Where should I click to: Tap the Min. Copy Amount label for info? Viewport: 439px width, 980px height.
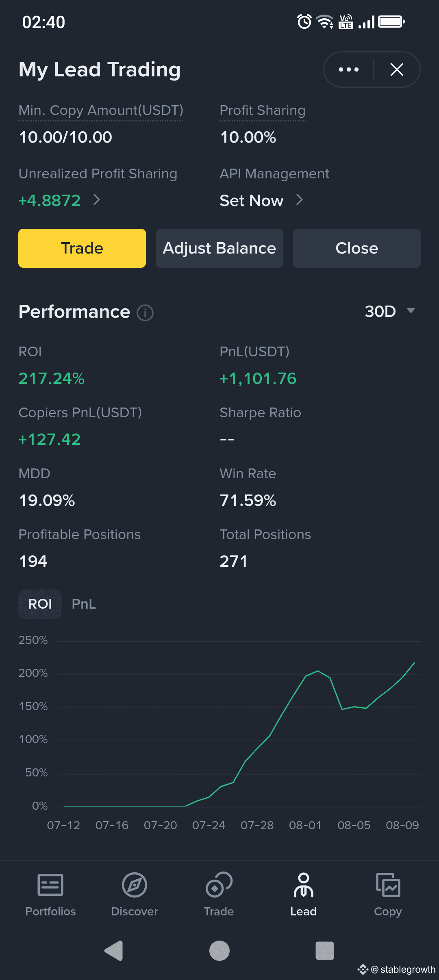click(x=101, y=111)
